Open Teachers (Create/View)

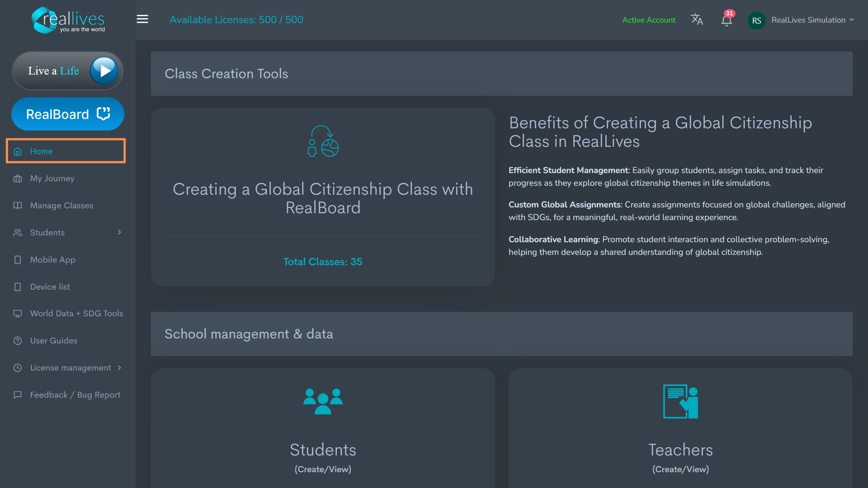point(680,457)
